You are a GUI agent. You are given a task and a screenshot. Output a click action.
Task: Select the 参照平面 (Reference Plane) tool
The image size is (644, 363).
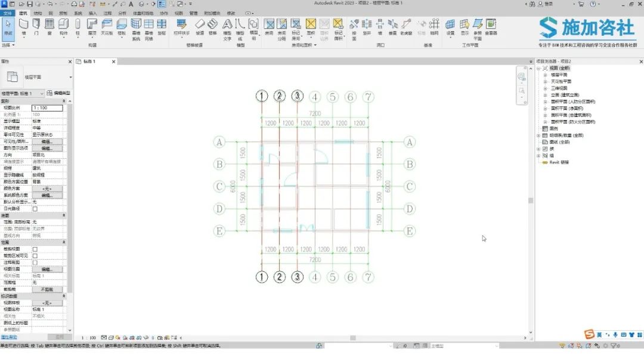[x=478, y=29]
